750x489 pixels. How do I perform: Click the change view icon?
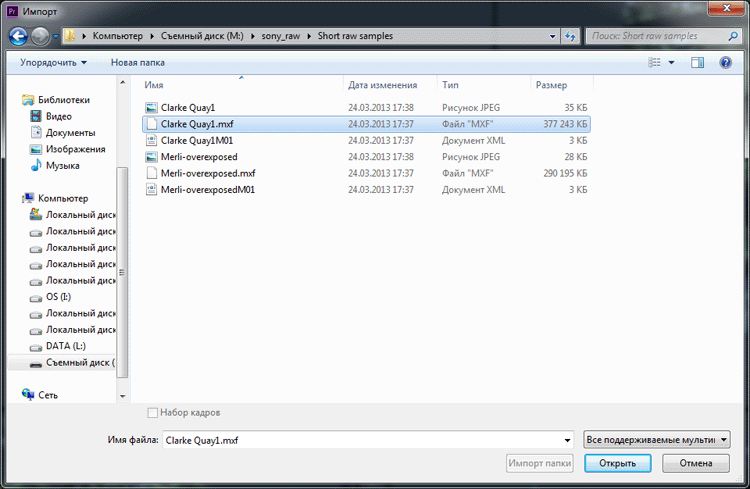click(655, 62)
